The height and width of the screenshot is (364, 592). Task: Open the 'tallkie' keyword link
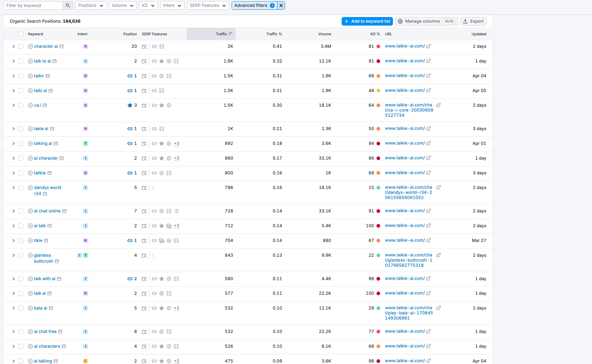pyautogui.click(x=40, y=173)
